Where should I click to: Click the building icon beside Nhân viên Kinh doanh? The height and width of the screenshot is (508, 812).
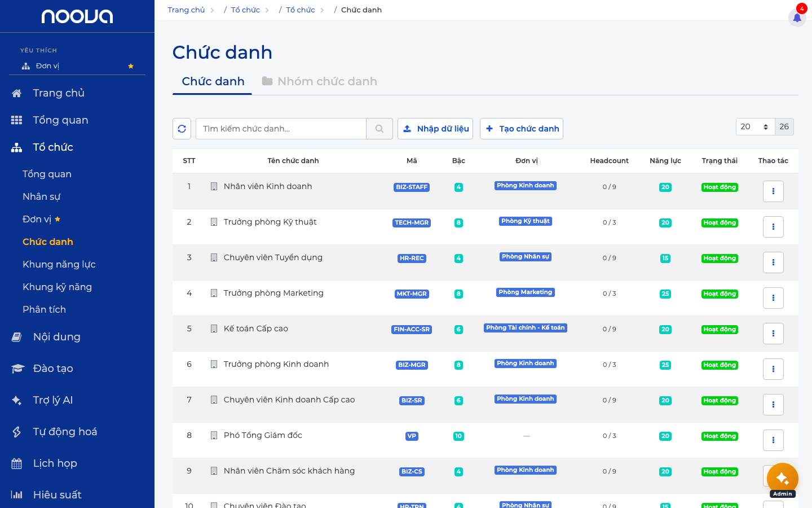click(214, 186)
